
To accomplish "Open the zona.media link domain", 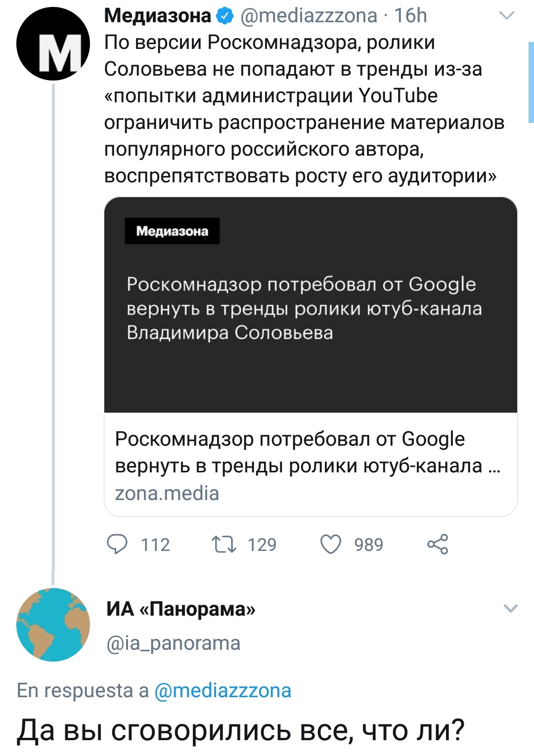I will (167, 493).
